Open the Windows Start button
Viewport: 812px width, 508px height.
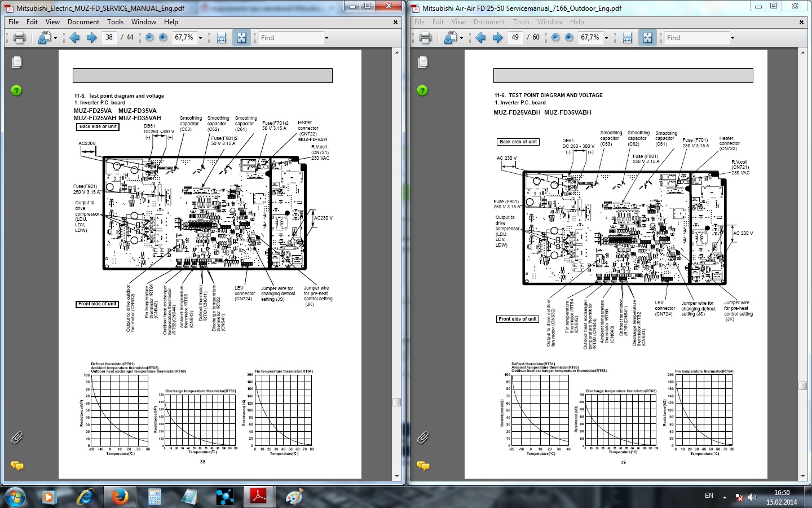click(15, 497)
